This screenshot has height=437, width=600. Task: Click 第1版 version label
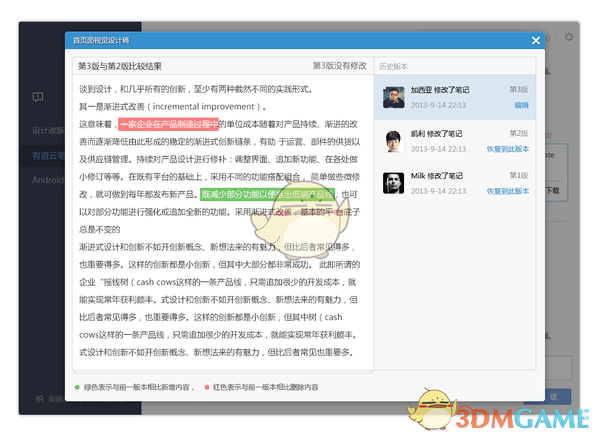[x=519, y=176]
